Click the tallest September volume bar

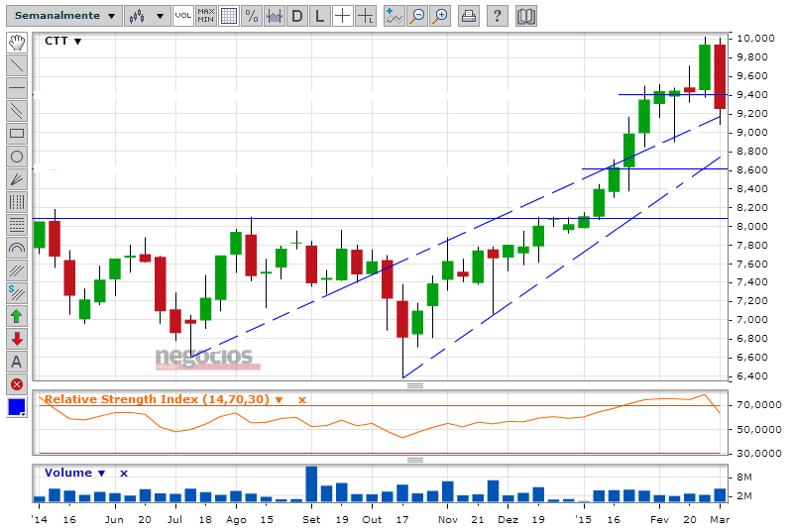(x=311, y=484)
